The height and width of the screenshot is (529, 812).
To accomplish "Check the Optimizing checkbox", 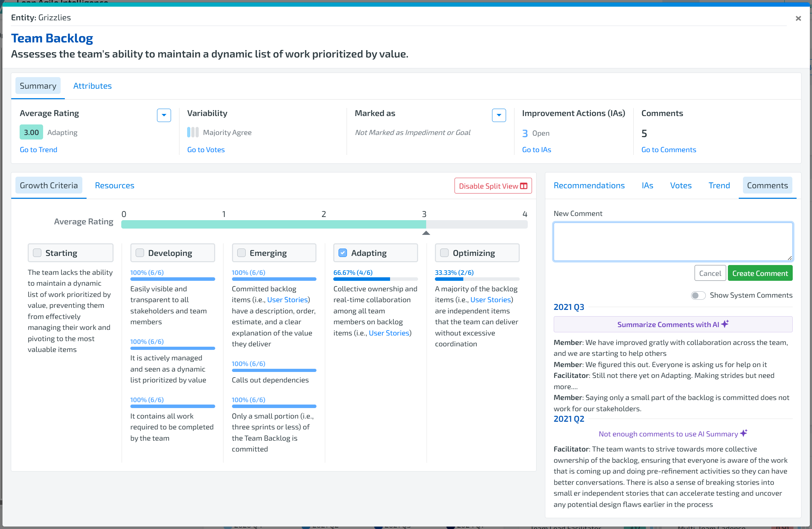I will click(x=444, y=253).
